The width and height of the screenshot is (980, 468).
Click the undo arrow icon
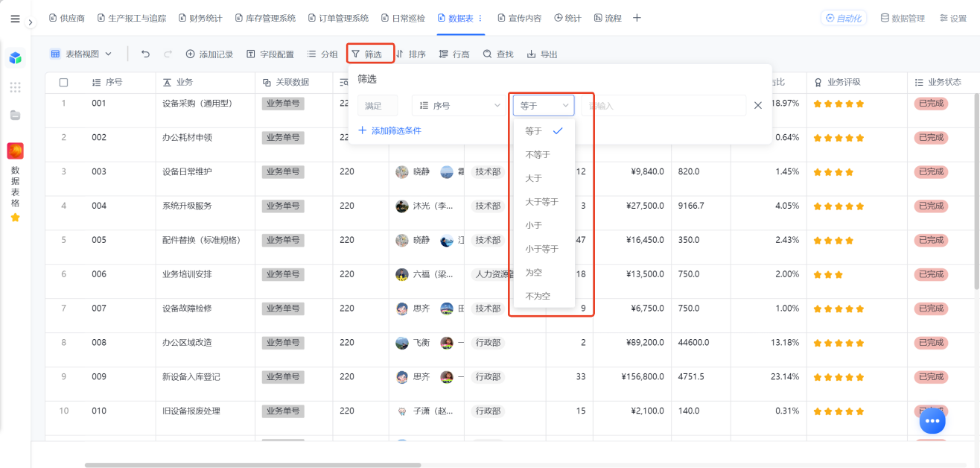(x=145, y=54)
